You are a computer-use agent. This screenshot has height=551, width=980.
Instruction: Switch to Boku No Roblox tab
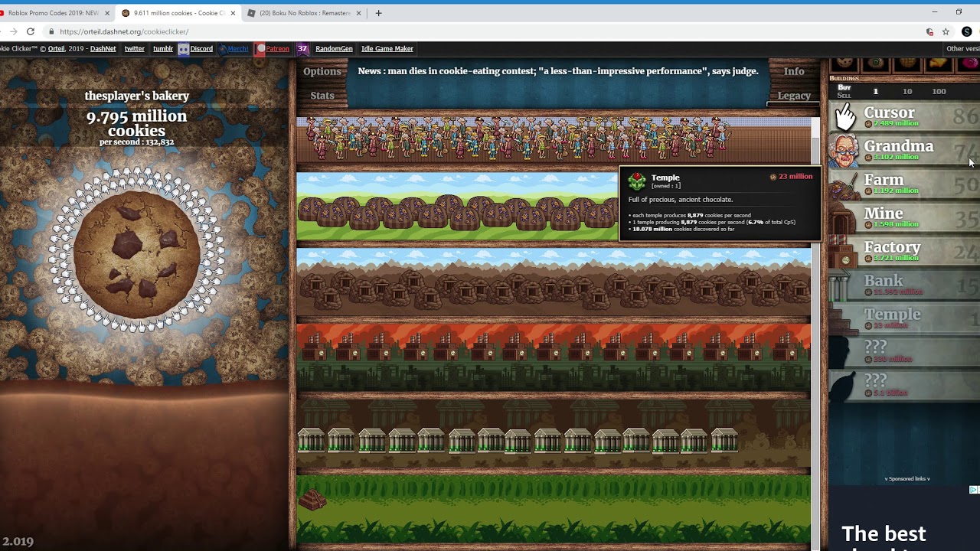(x=304, y=13)
